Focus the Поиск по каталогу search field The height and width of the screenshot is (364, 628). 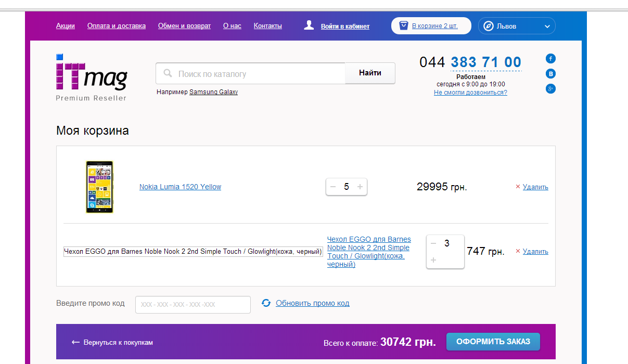250,73
